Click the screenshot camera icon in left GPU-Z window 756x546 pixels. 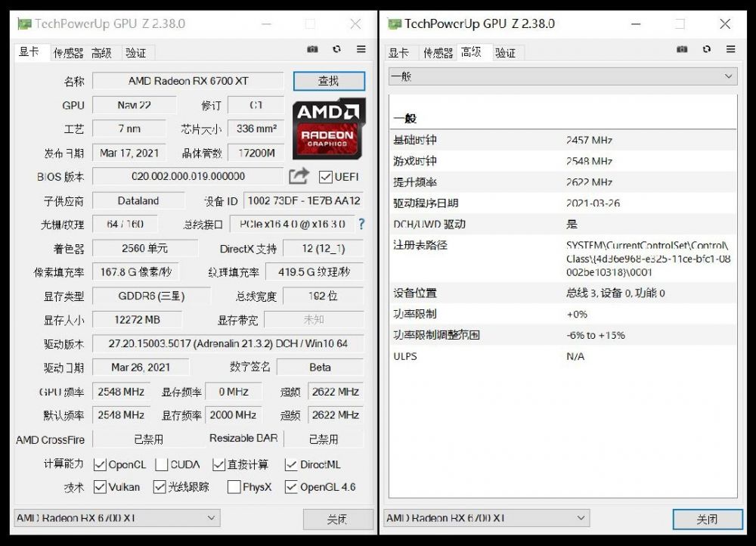312,48
